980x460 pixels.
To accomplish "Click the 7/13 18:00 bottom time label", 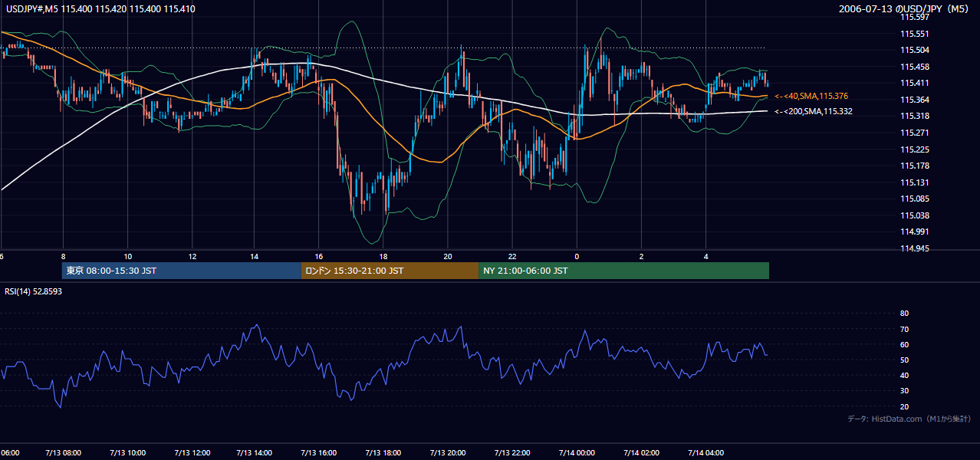I will 383,453.
